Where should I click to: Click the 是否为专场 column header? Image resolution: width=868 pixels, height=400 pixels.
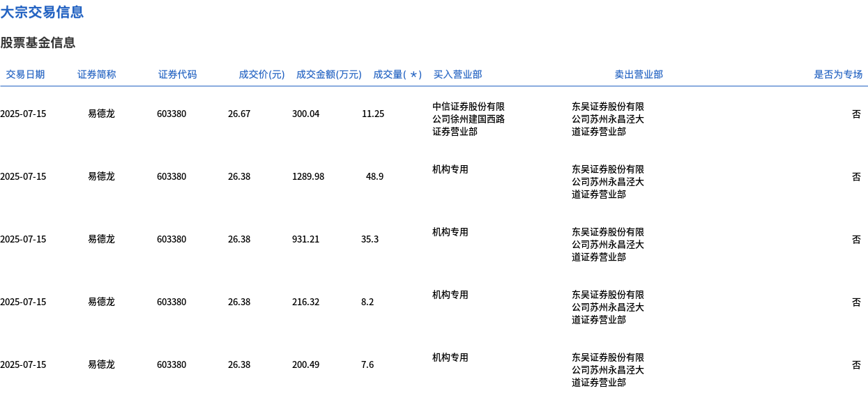pyautogui.click(x=837, y=75)
